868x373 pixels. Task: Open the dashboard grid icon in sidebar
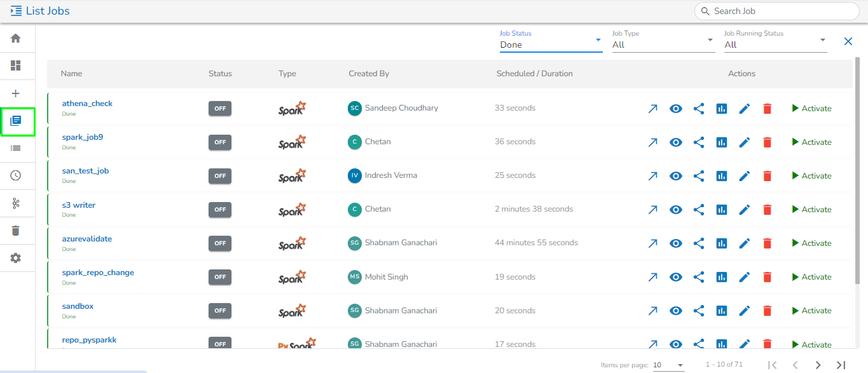[x=16, y=65]
